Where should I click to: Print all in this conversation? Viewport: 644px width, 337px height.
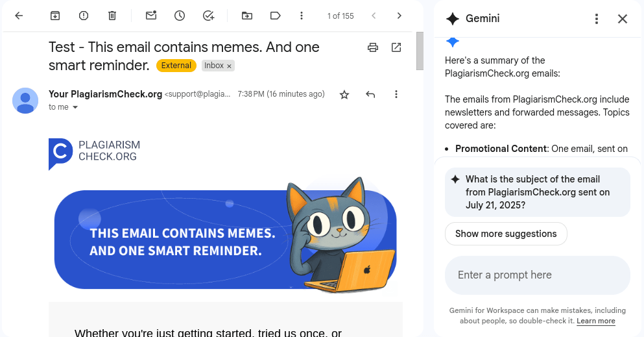(372, 47)
